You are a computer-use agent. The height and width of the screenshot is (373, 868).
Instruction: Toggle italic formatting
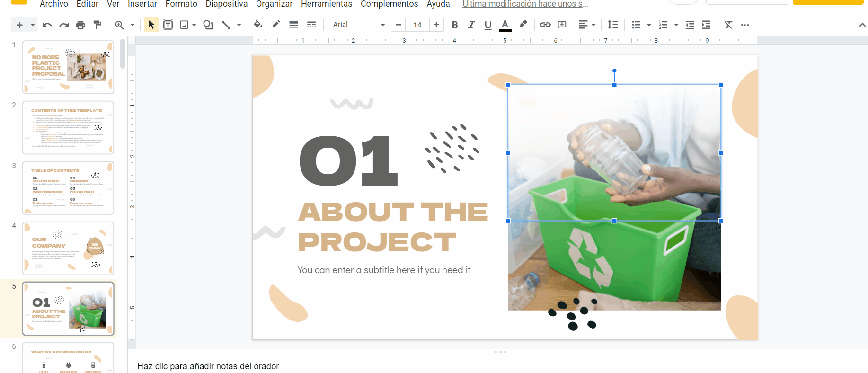click(471, 25)
